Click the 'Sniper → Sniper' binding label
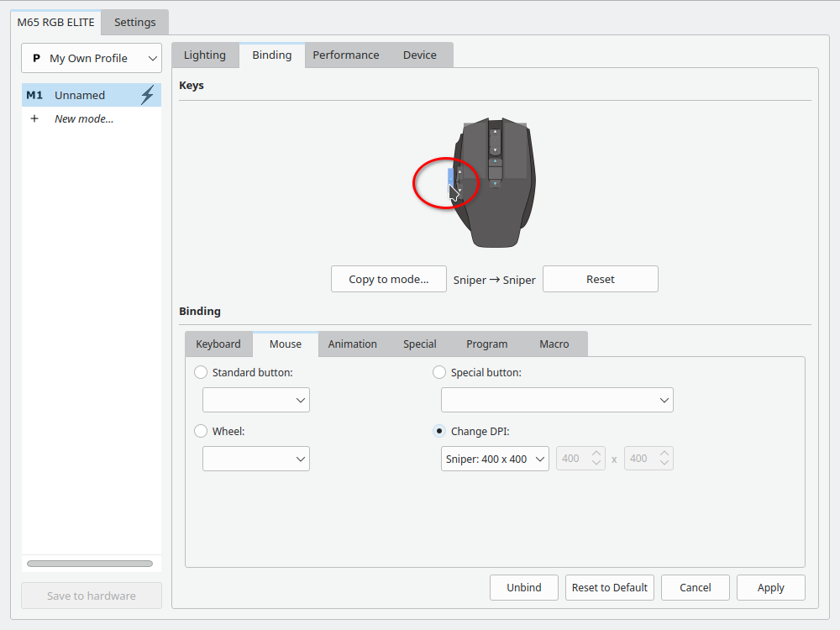The height and width of the screenshot is (630, 840). (x=495, y=280)
